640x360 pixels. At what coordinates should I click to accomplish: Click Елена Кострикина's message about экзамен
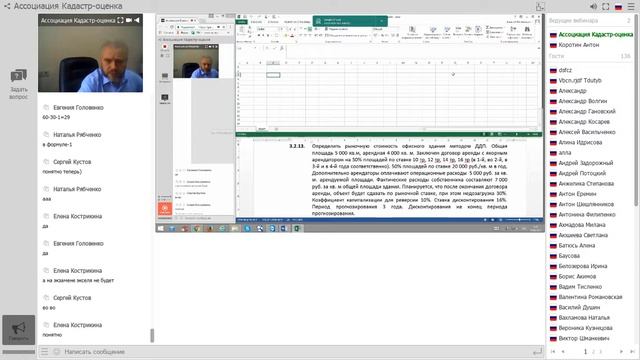coord(78,280)
